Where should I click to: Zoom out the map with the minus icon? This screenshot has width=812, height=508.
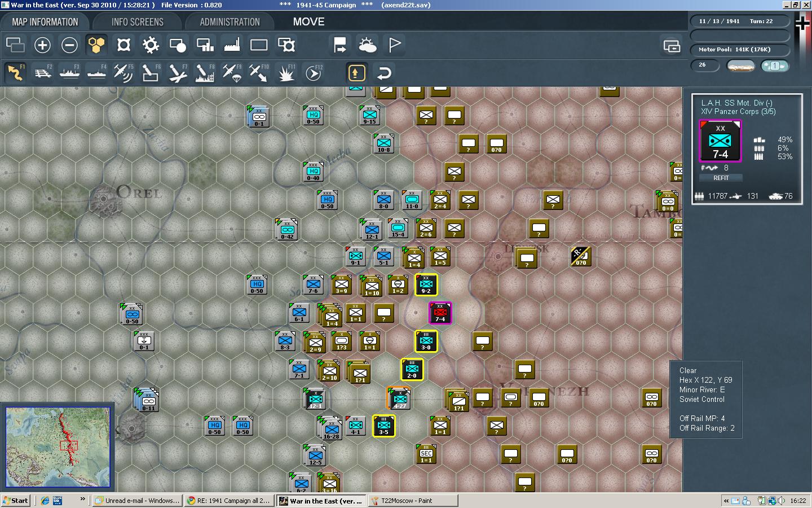point(69,45)
